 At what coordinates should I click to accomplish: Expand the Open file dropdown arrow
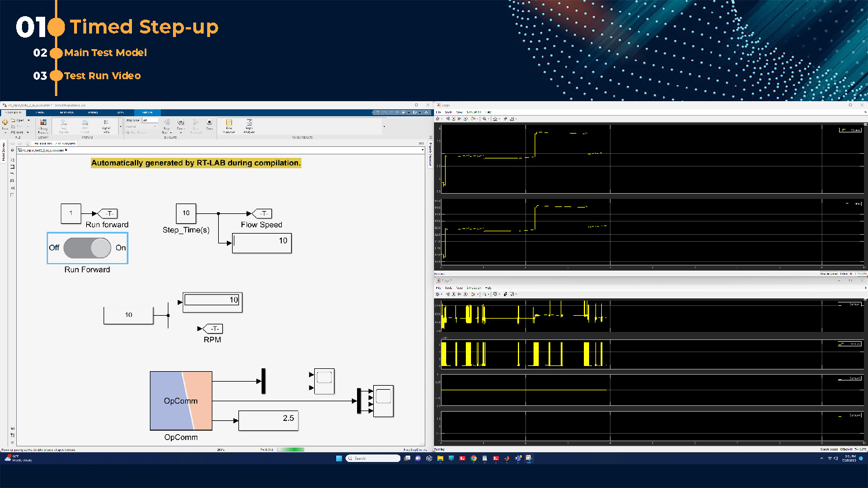pyautogui.click(x=28, y=120)
